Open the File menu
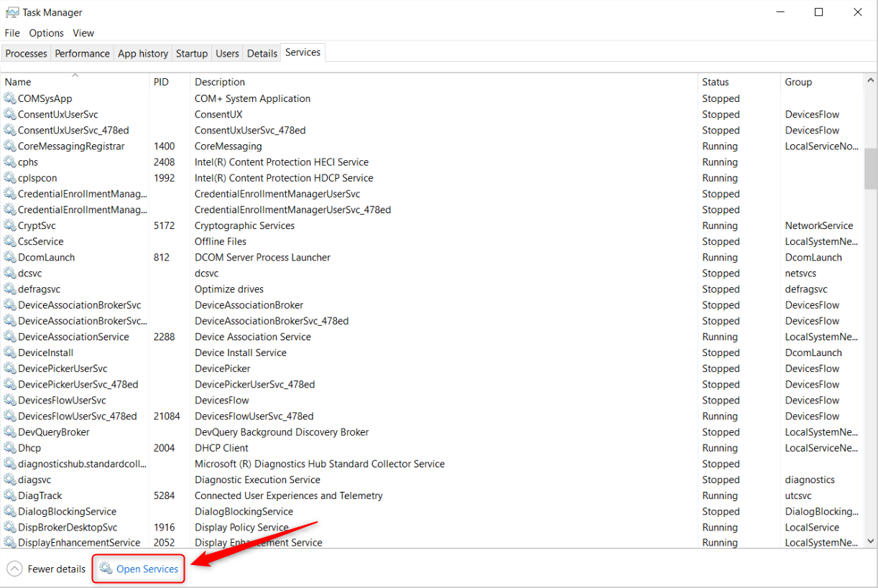Viewport: 878px width, 588px height. point(12,33)
